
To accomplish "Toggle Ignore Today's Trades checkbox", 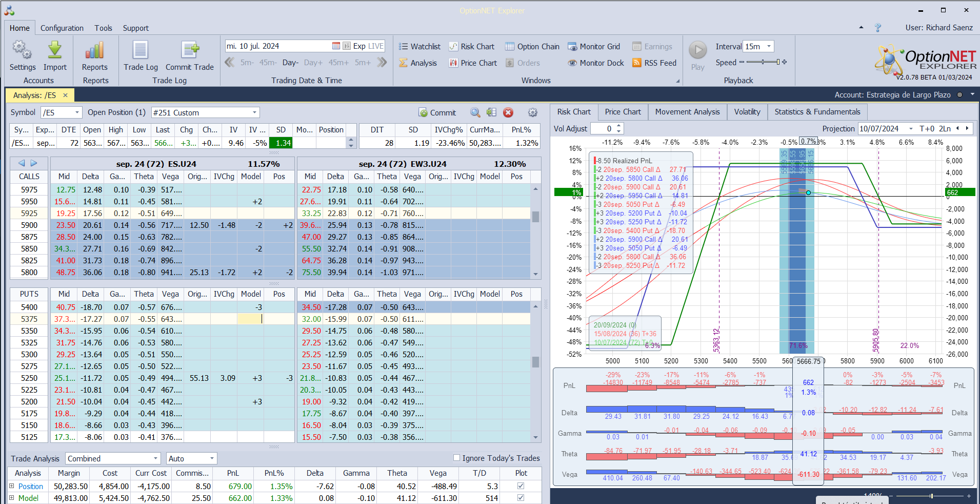I will pyautogui.click(x=456, y=458).
